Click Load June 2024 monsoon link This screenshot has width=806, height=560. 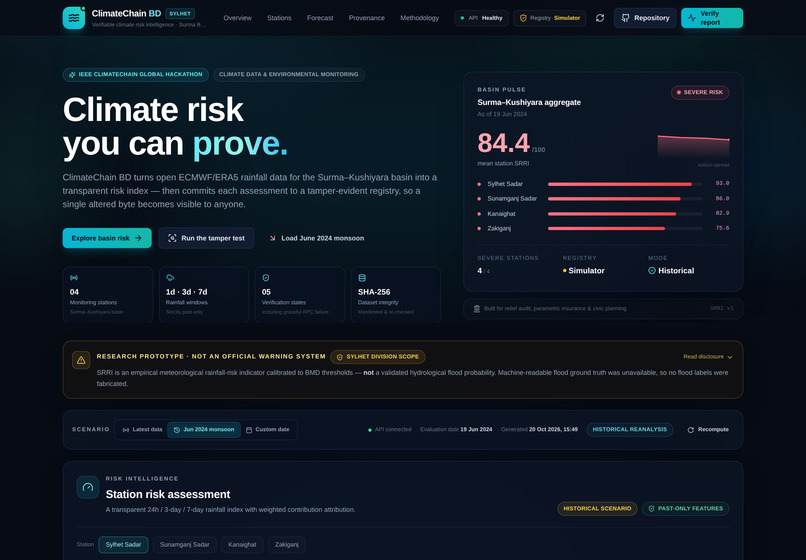316,238
